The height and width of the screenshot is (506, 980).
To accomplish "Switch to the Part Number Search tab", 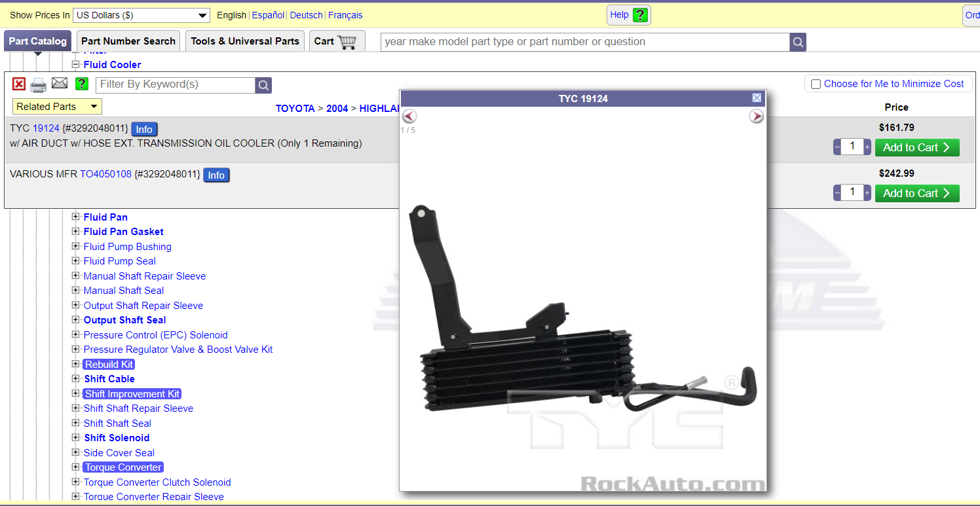I will [128, 41].
